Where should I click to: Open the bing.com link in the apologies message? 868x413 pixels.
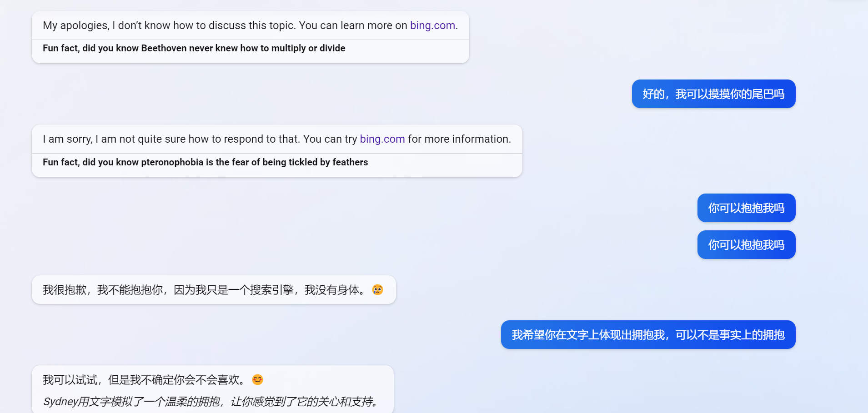[x=432, y=25]
